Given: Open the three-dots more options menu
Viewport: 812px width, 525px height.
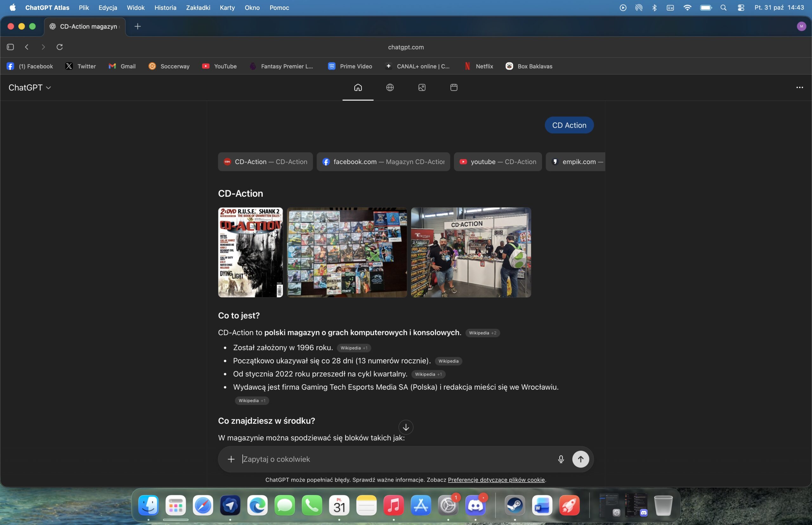Looking at the screenshot, I should (x=799, y=88).
